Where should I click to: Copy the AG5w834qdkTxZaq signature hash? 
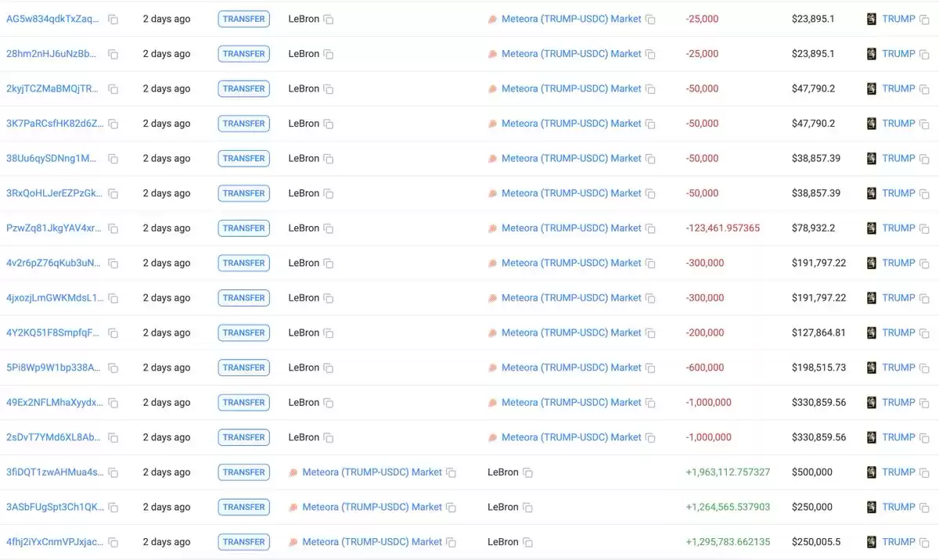pyautogui.click(x=113, y=19)
